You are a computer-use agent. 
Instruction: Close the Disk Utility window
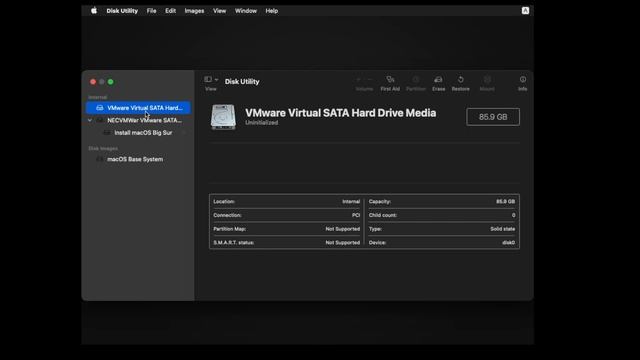93,82
